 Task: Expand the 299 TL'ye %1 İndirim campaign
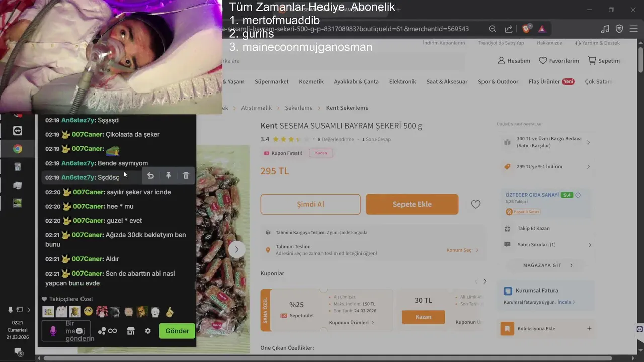547,166
